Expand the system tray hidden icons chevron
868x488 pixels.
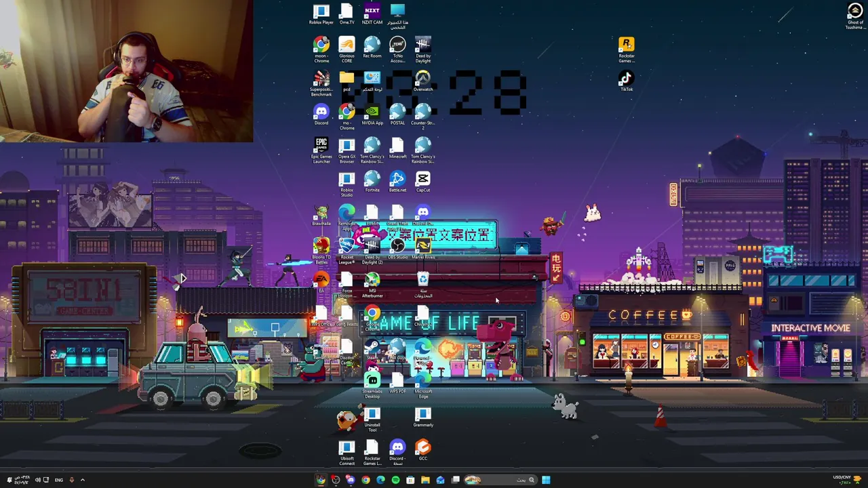(x=83, y=480)
